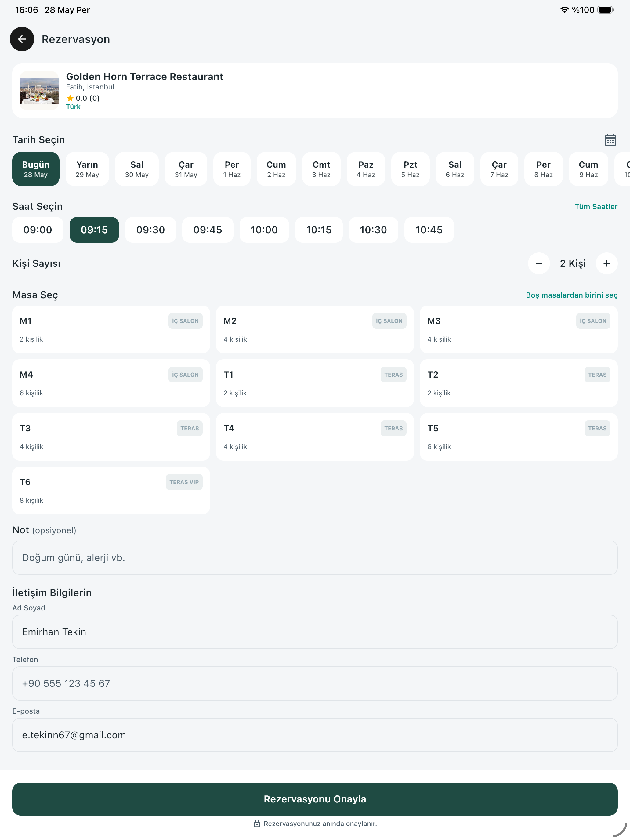The width and height of the screenshot is (630, 840).
Task: Tap the back arrow icon
Action: pyautogui.click(x=22, y=39)
